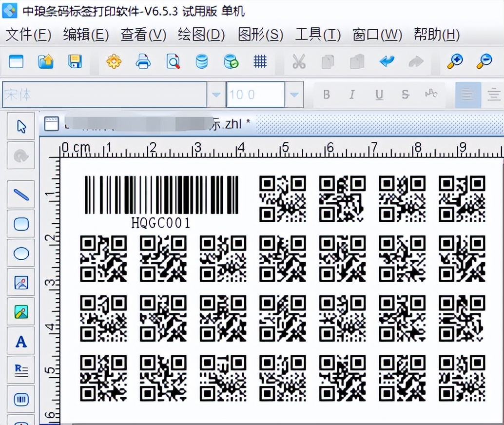Select the insert picture tool
The width and height of the screenshot is (504, 425).
(21, 283)
